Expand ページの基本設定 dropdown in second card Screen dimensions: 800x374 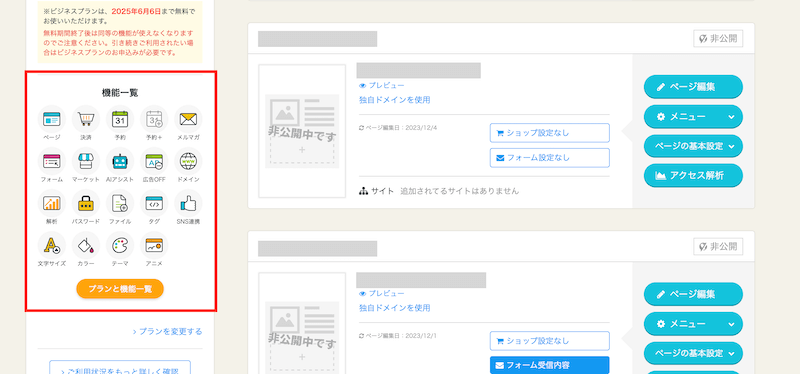(693, 353)
